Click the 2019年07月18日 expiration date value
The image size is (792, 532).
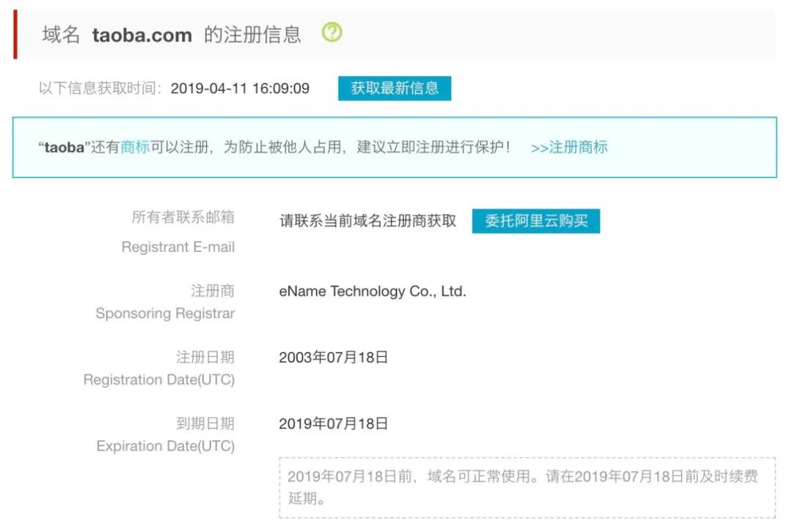(333, 424)
